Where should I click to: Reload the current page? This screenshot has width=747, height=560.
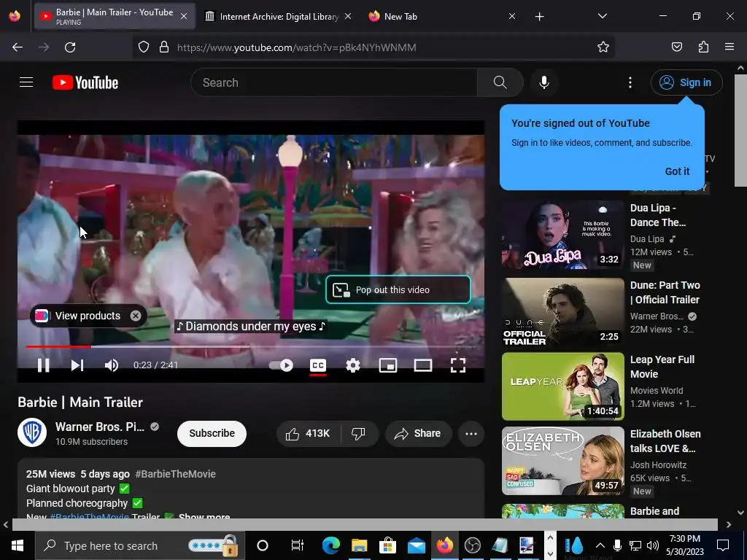tap(70, 47)
